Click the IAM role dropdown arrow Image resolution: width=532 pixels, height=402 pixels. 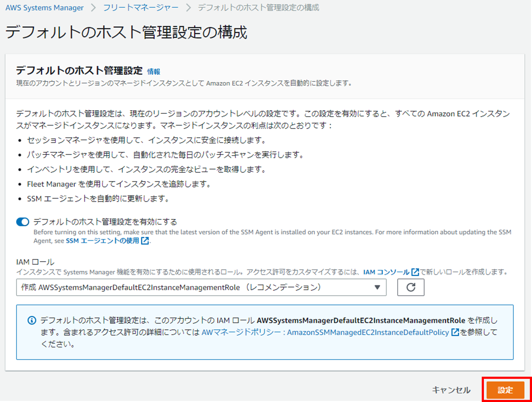[377, 287]
